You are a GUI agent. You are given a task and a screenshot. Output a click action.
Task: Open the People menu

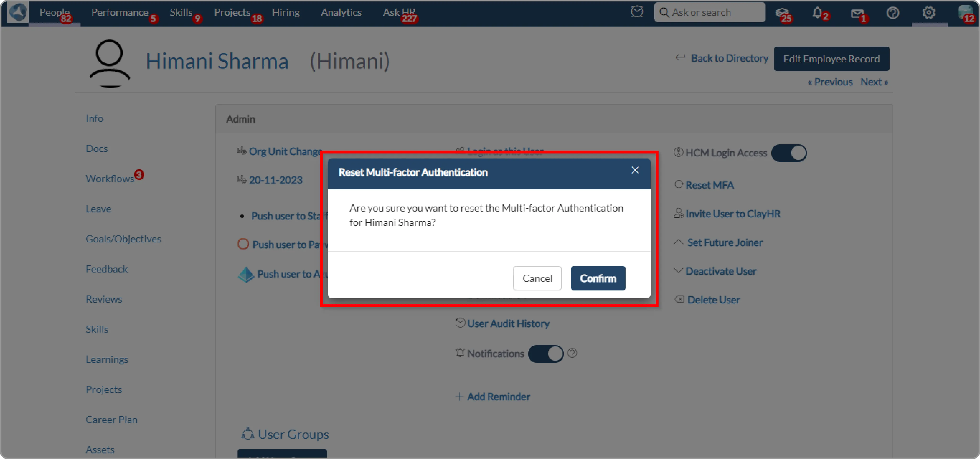coord(54,12)
